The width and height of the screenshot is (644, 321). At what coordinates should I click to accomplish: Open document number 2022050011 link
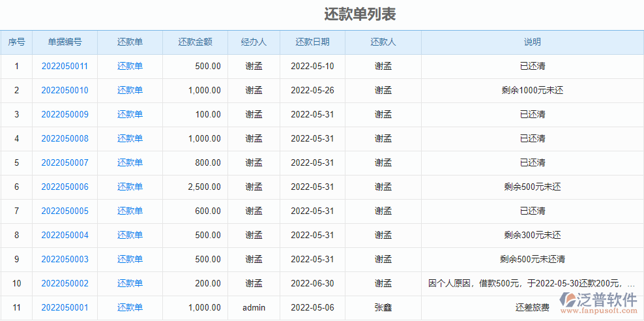click(65, 66)
